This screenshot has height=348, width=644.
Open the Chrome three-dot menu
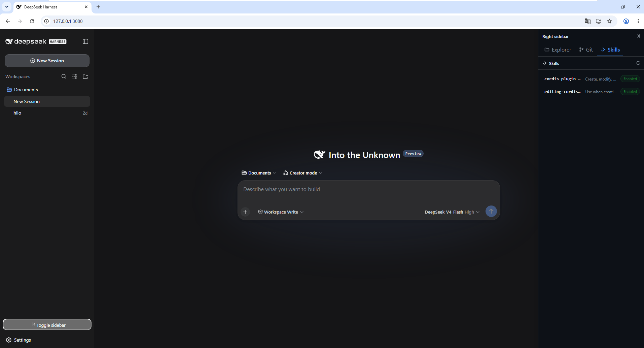638,21
